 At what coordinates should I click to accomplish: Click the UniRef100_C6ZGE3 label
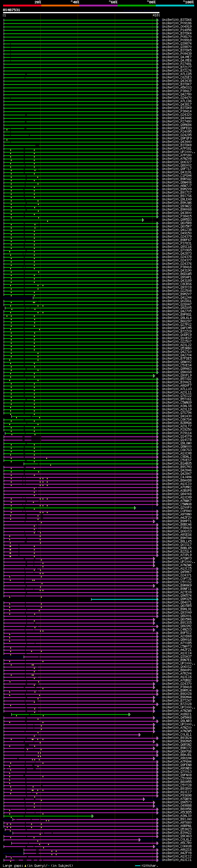click(x=176, y=78)
